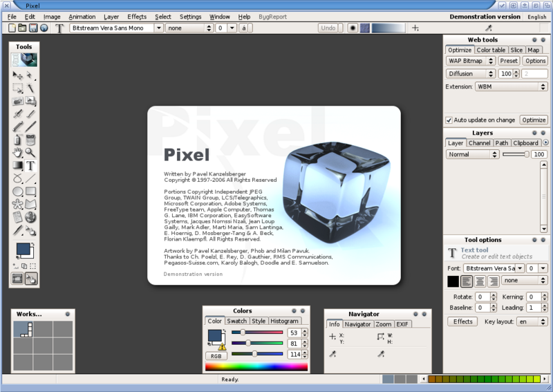The height and width of the screenshot is (392, 553).
Task: Select center text alignment icon
Action: click(x=481, y=281)
